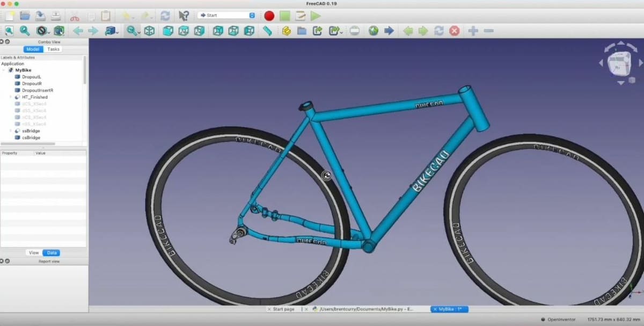This screenshot has height=326, width=644.
Task: Set left view cube icon
Action: coord(249,31)
